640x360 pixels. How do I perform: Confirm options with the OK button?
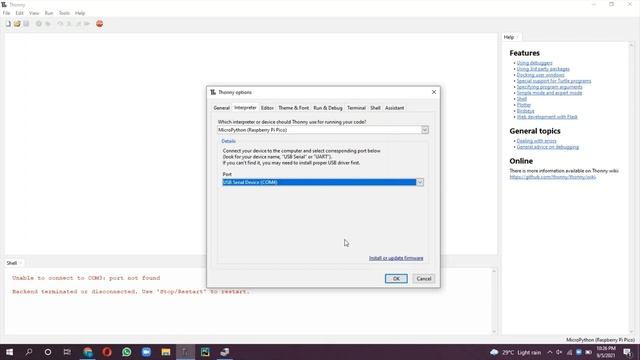click(x=396, y=278)
